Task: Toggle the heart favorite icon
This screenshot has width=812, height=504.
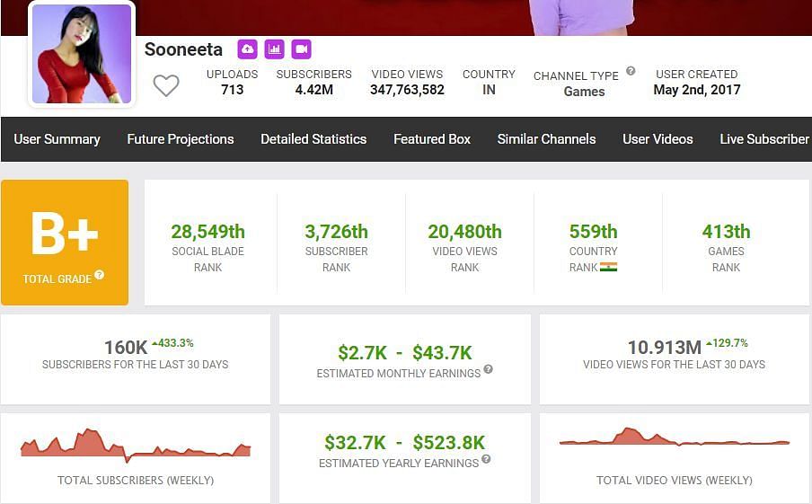Action: tap(166, 86)
